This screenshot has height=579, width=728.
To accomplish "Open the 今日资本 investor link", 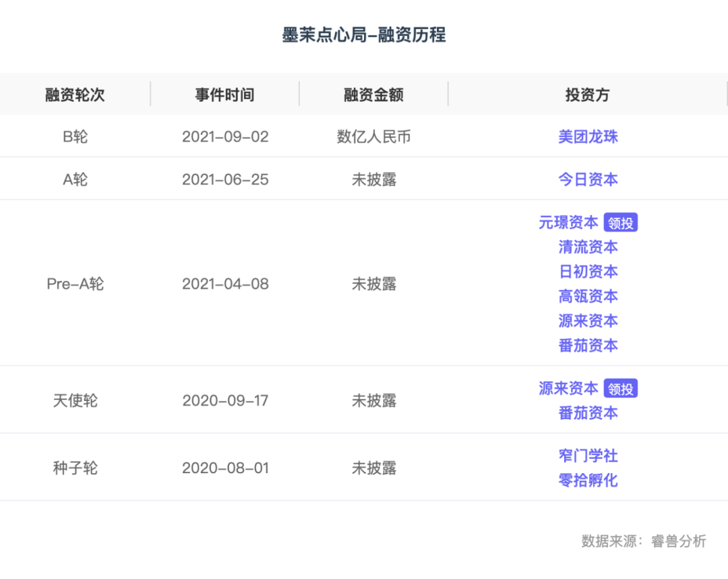I will pos(588,179).
